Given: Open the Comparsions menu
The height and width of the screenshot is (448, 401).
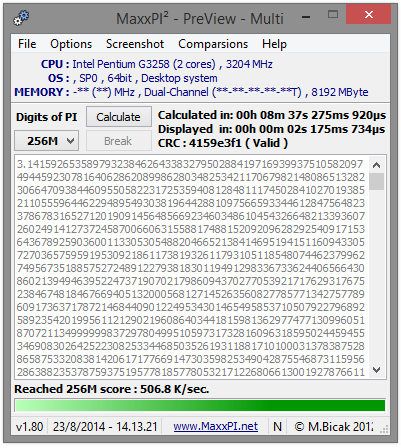Looking at the screenshot, I should pos(213,44).
